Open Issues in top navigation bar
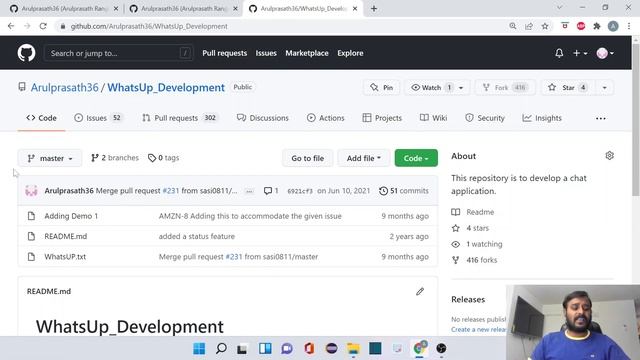The width and height of the screenshot is (640, 360). pos(266,53)
